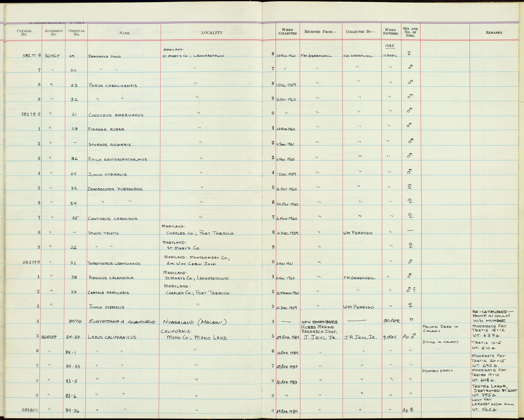Click collected date '22 Oct 1960'
The width and height of the screenshot is (524, 420).
(x=287, y=204)
